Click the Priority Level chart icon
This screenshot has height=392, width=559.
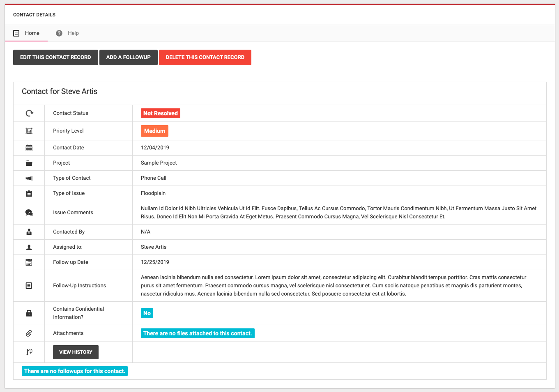29,131
